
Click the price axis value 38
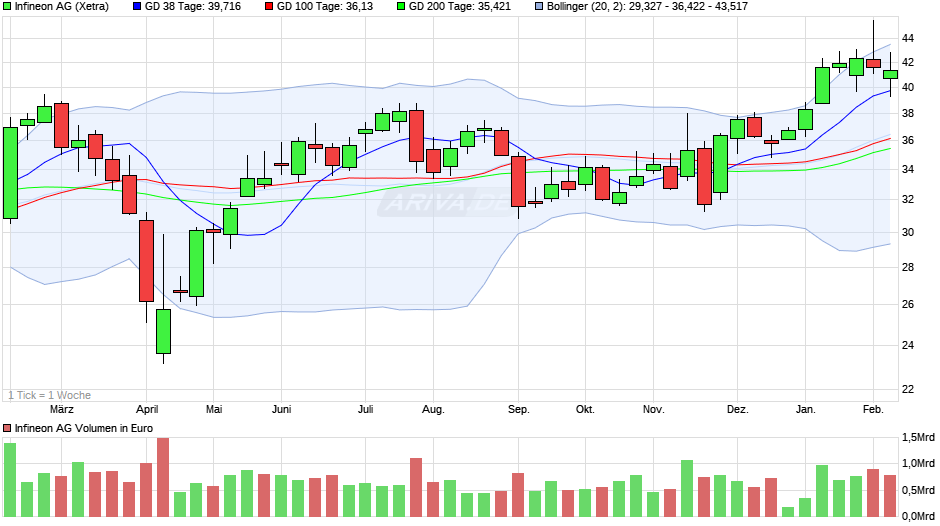pyautogui.click(x=908, y=113)
